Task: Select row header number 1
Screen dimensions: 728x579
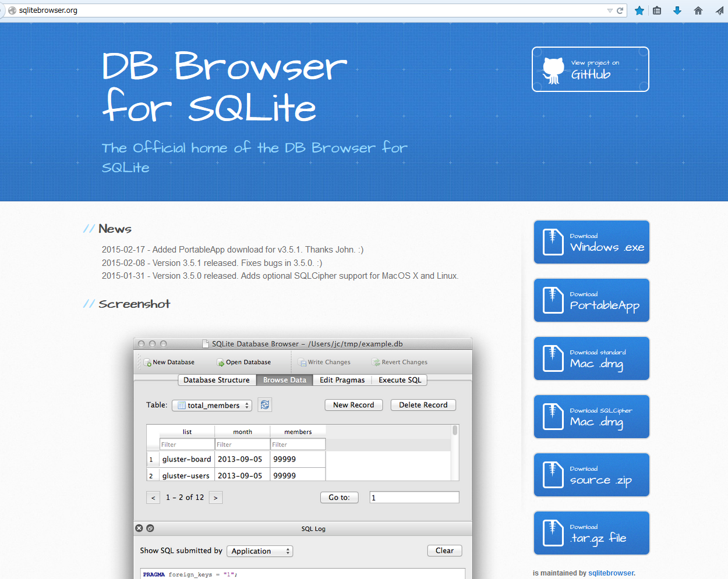Action: point(153,459)
